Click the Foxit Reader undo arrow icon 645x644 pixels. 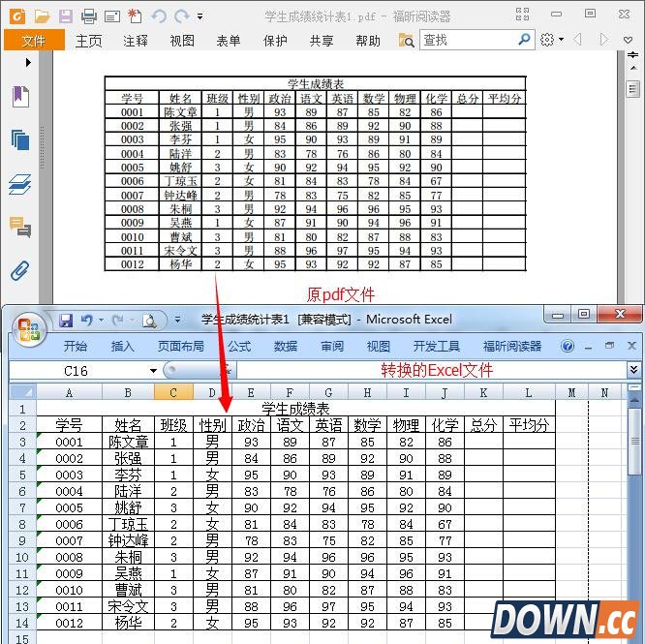[x=159, y=16]
